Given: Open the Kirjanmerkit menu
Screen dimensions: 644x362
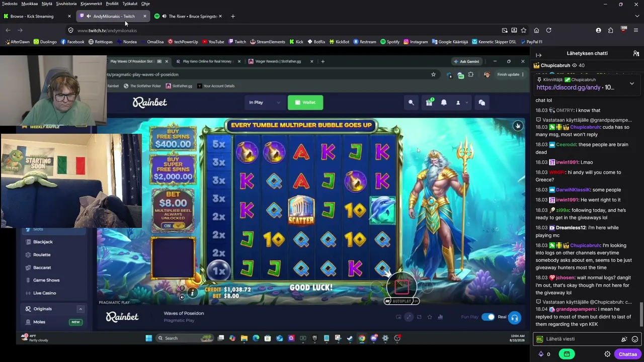Looking at the screenshot, I should coord(91,4).
